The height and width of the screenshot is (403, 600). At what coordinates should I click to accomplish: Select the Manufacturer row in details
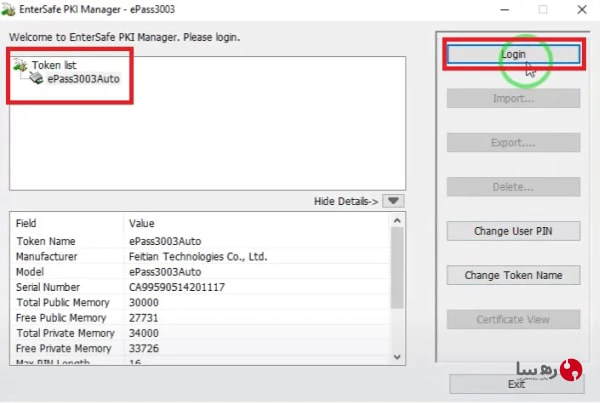[201, 256]
